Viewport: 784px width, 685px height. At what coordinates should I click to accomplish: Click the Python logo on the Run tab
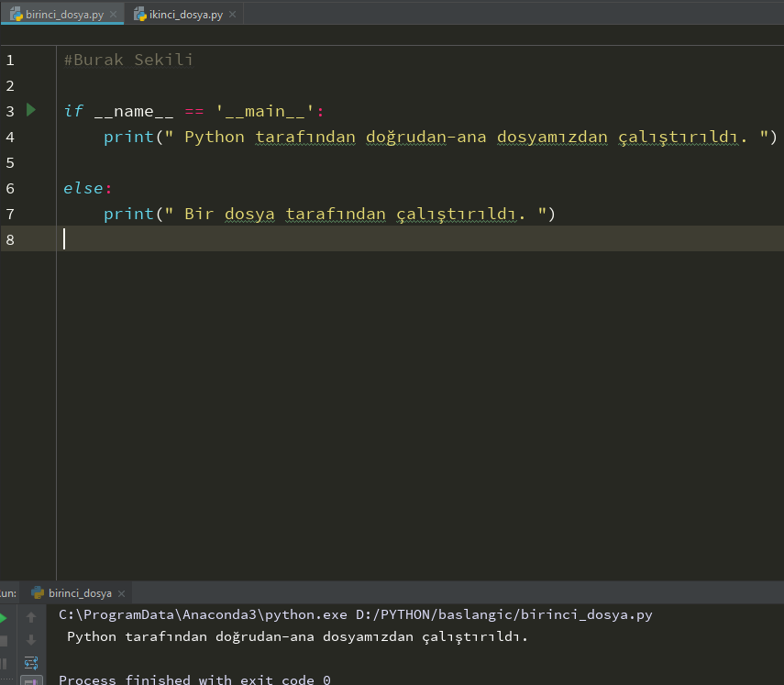[x=37, y=592]
